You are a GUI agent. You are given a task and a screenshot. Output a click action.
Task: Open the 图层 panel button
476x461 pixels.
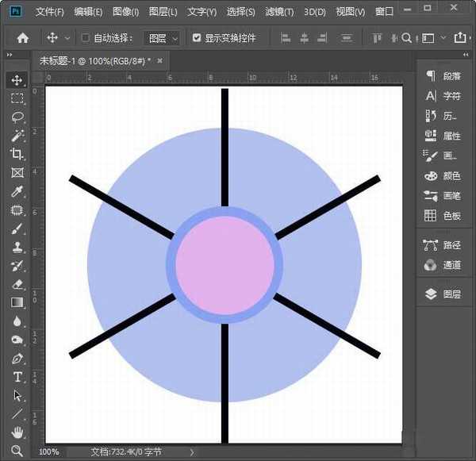tap(443, 294)
